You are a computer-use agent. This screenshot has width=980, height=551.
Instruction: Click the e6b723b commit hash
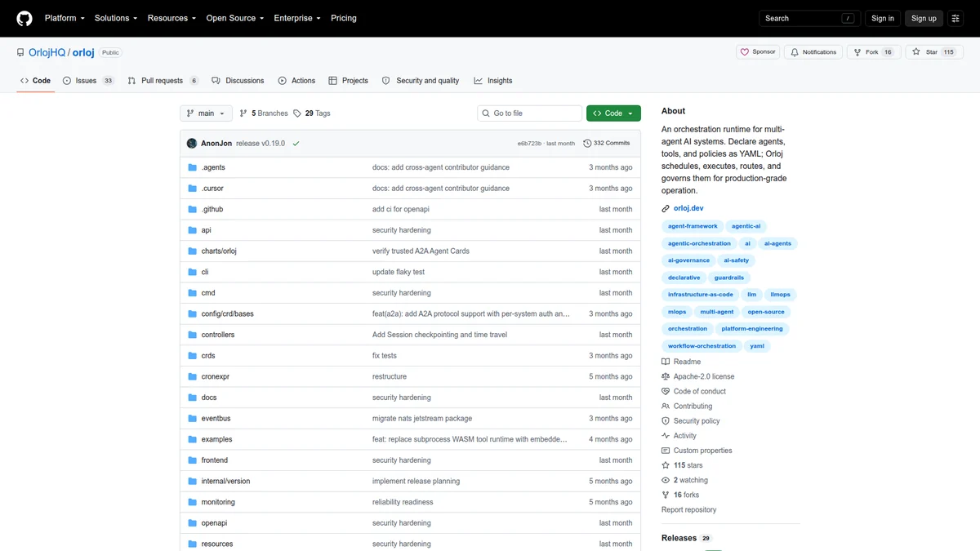click(x=529, y=144)
